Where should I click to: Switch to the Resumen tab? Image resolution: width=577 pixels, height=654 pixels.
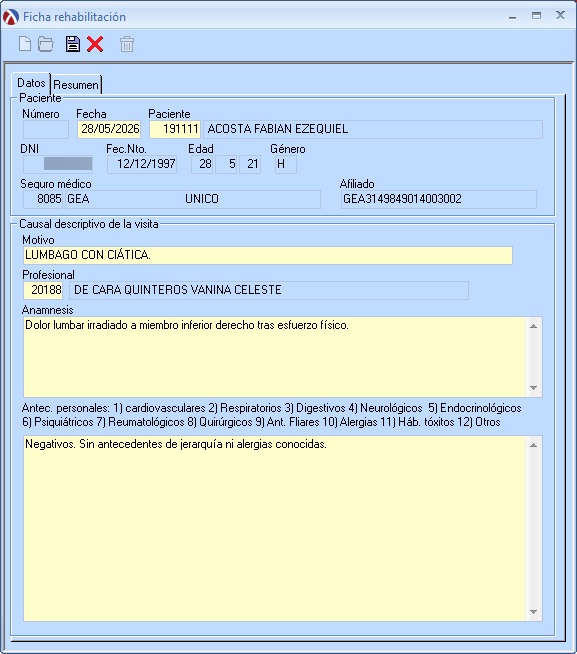(x=76, y=85)
